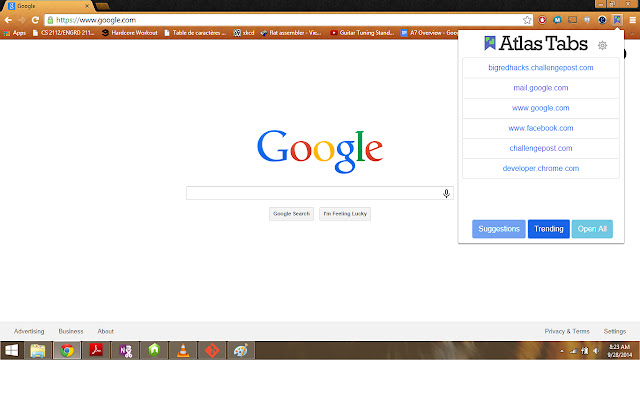Click the volume speaker tray icon
This screenshot has height=400, width=640.
[596, 351]
